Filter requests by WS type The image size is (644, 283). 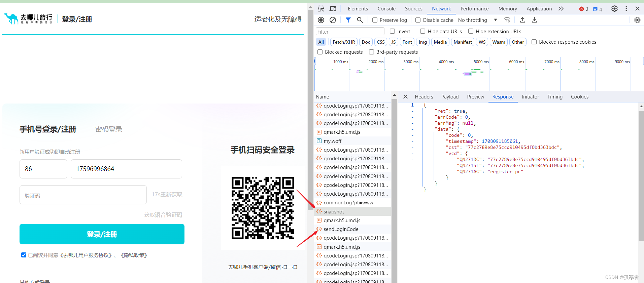(482, 42)
